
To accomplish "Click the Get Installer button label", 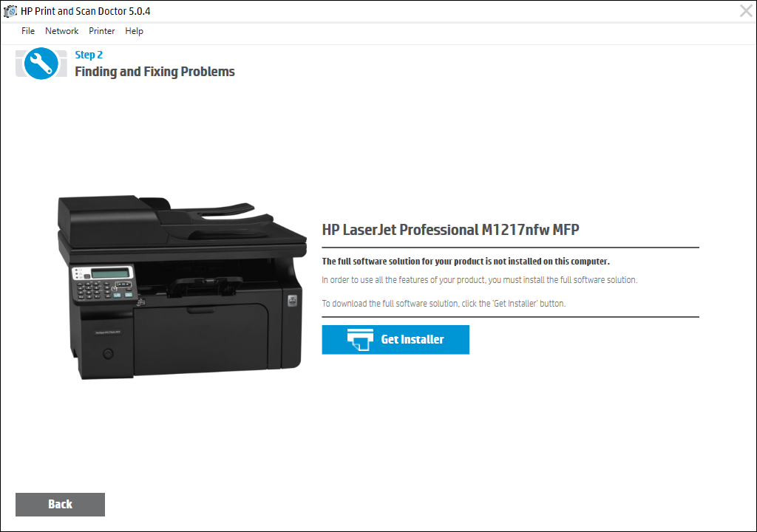I will (x=413, y=339).
